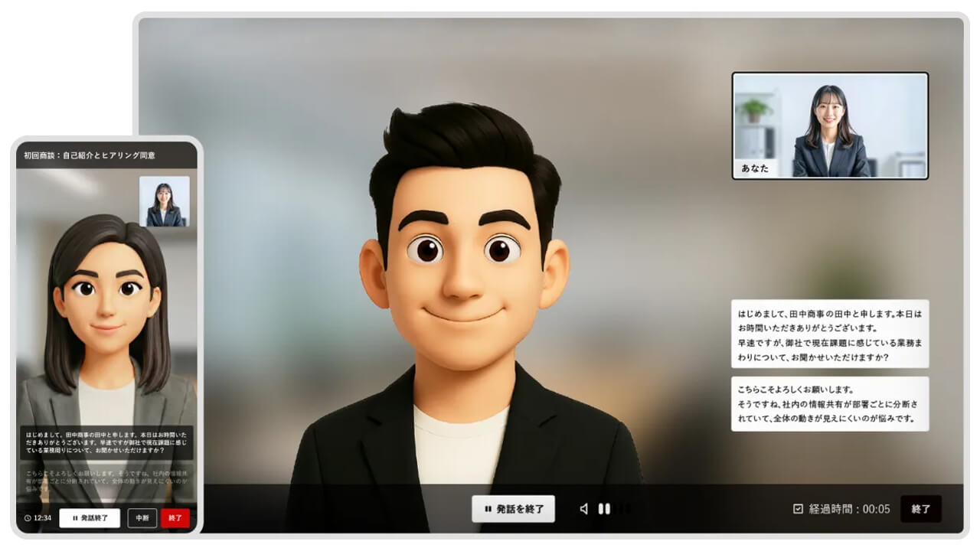
Task: Click the はじめまして transcript bubble on desktop
Action: tap(830, 334)
